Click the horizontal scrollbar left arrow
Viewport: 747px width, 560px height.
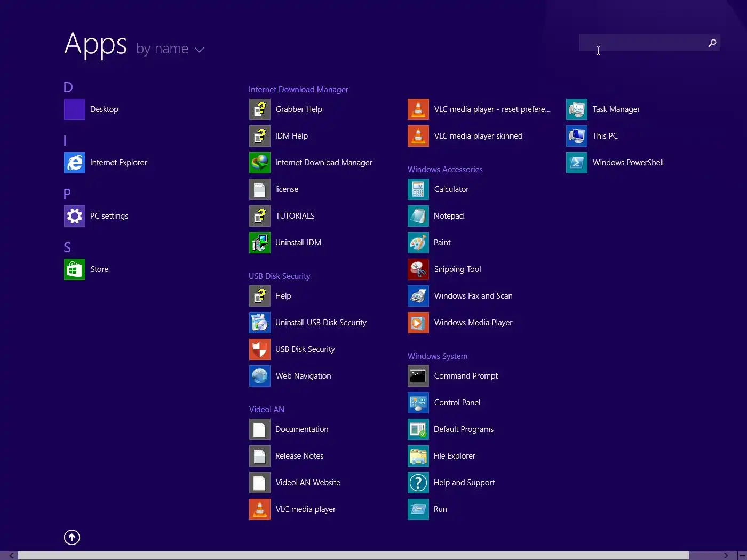[11, 556]
